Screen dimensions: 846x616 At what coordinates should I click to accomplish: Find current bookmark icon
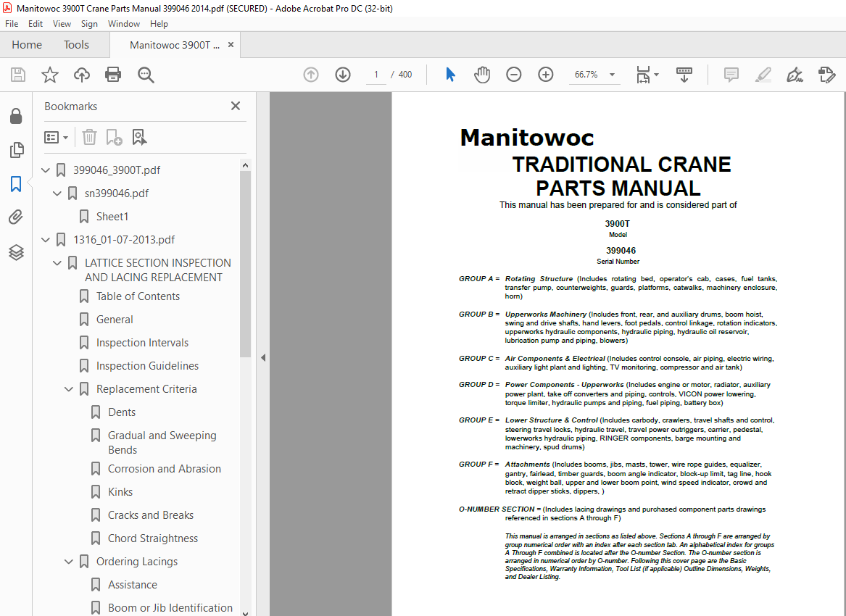[x=139, y=138]
